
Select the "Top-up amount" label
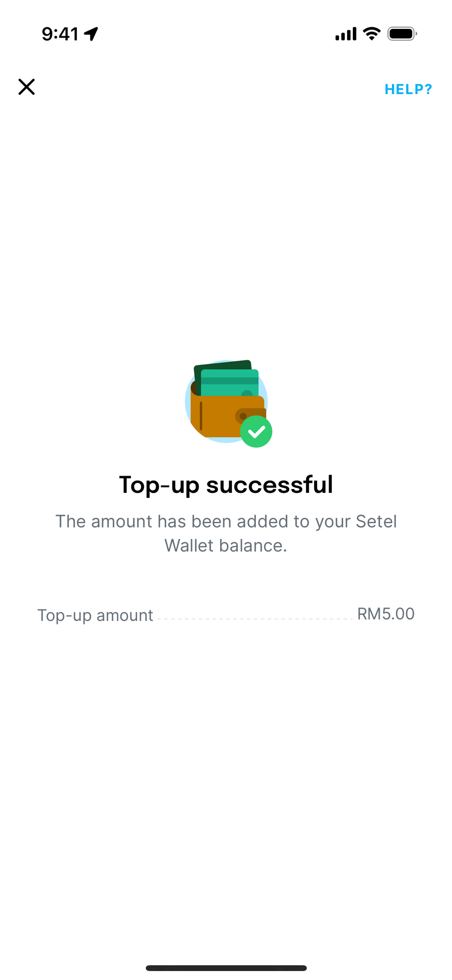tap(95, 615)
